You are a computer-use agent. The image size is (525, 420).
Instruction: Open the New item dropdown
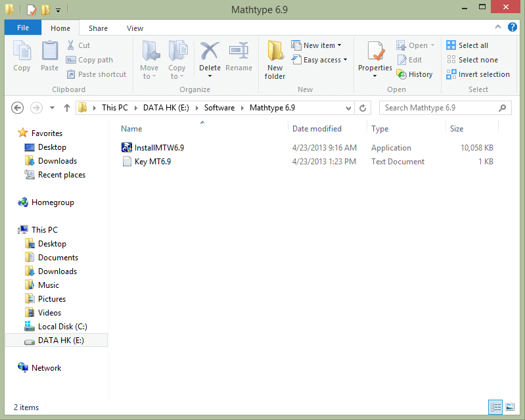click(317, 45)
